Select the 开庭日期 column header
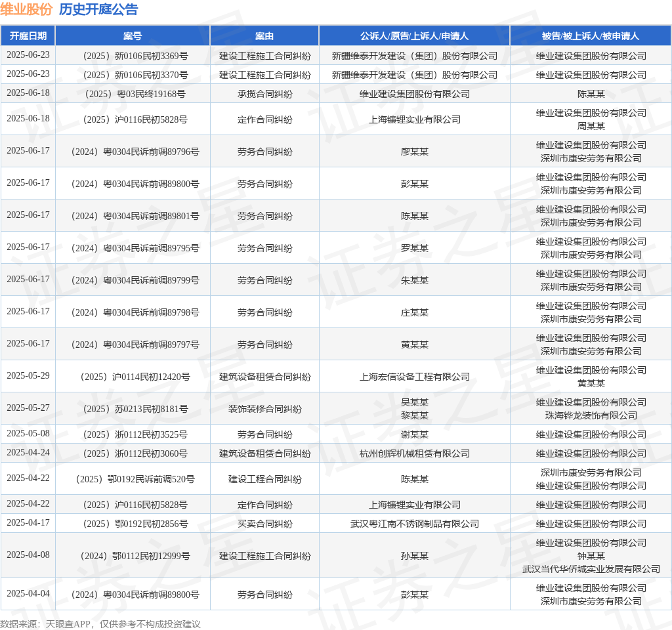Viewport: 672px width, 630px height. 28,36
